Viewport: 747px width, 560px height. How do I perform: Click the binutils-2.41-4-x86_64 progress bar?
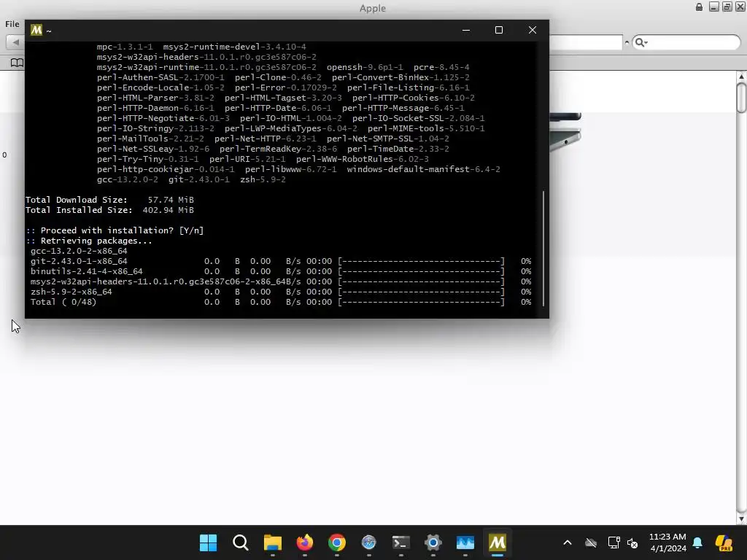tap(421, 271)
